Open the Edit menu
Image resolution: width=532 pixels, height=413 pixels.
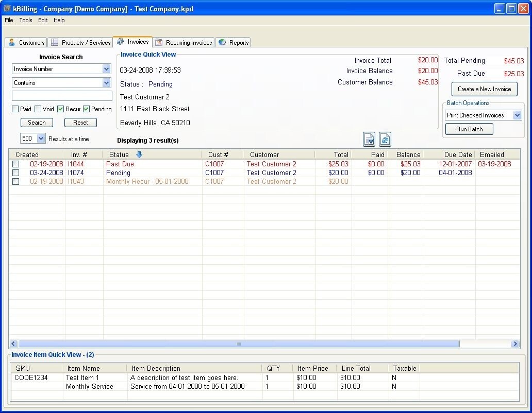(x=42, y=20)
